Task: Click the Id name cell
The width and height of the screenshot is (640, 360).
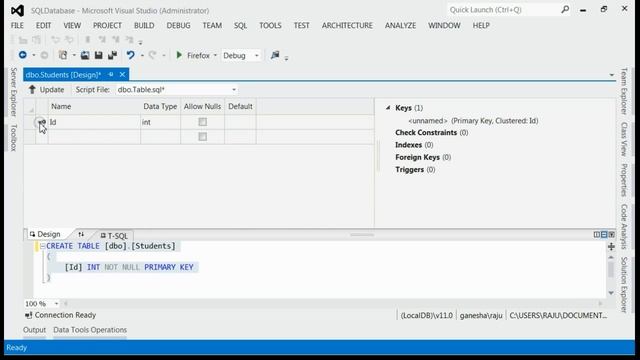Action: coord(94,122)
